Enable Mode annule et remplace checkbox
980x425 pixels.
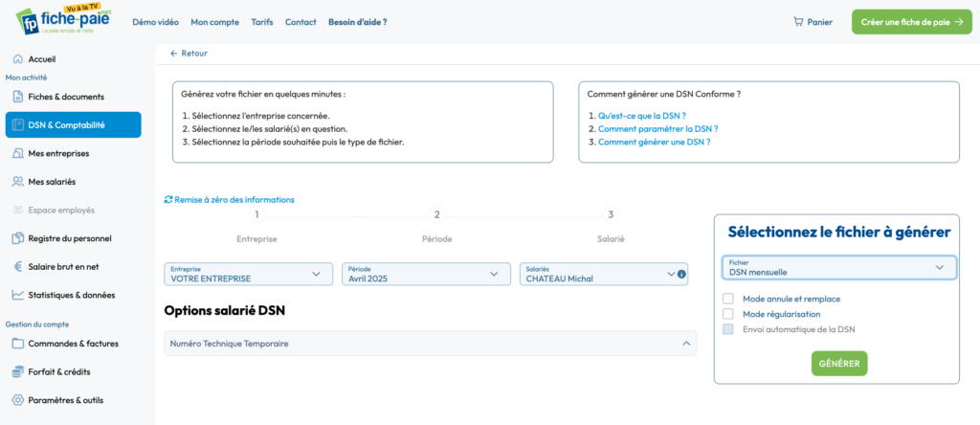pos(728,299)
